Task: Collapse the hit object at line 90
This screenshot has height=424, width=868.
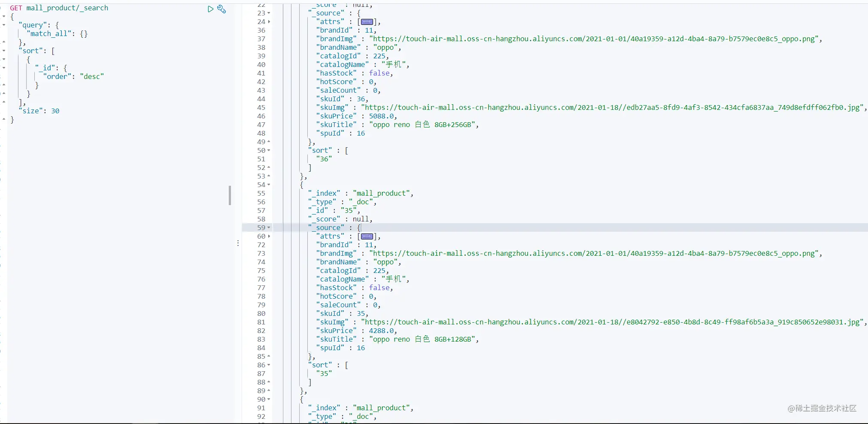Action: click(x=269, y=400)
